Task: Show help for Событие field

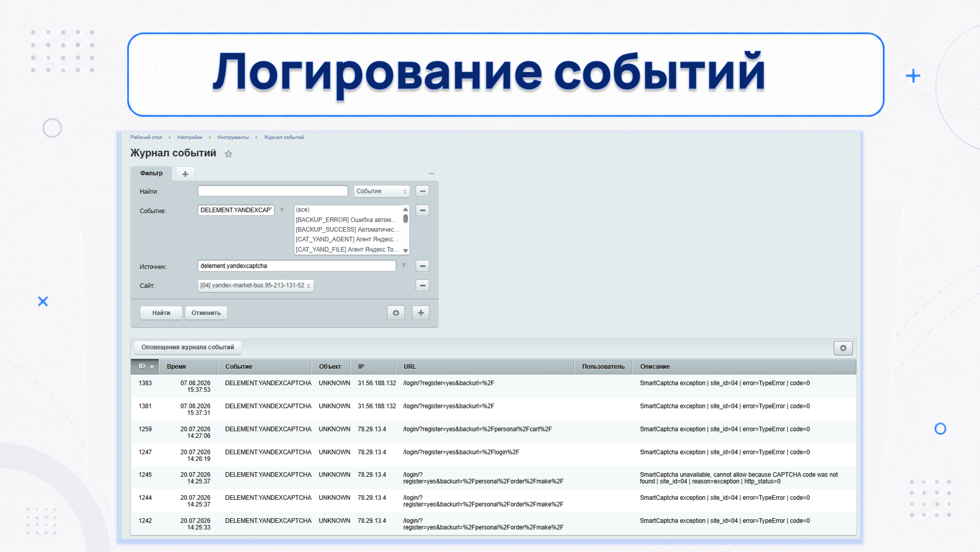Action: click(x=282, y=210)
